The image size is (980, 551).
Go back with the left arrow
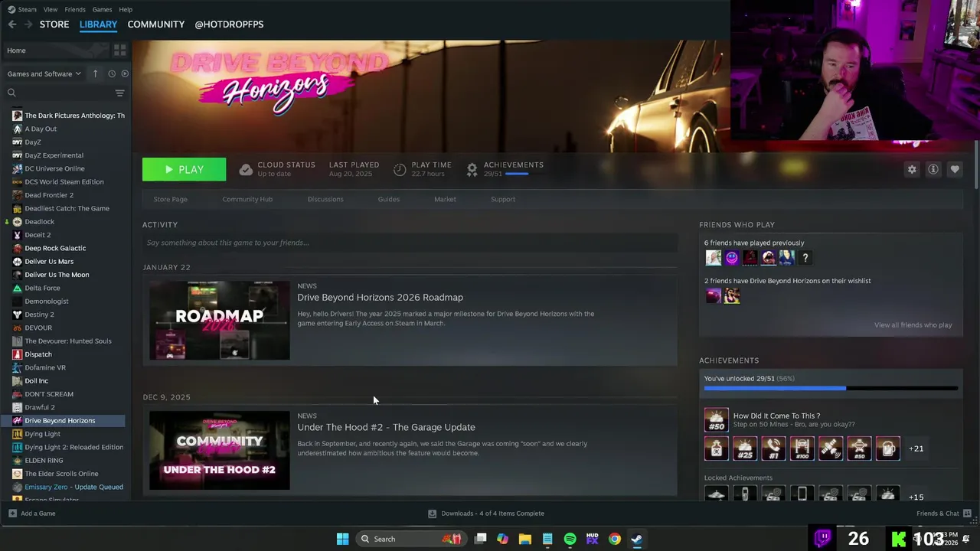12,24
